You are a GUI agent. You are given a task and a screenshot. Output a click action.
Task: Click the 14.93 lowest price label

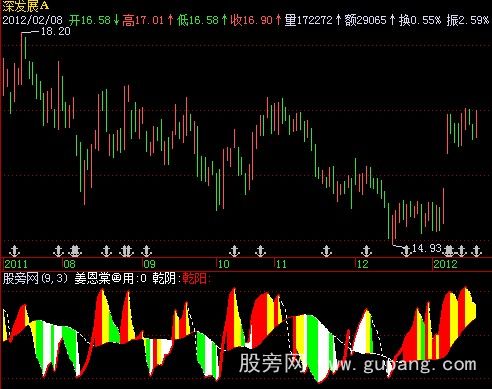pyautogui.click(x=427, y=248)
